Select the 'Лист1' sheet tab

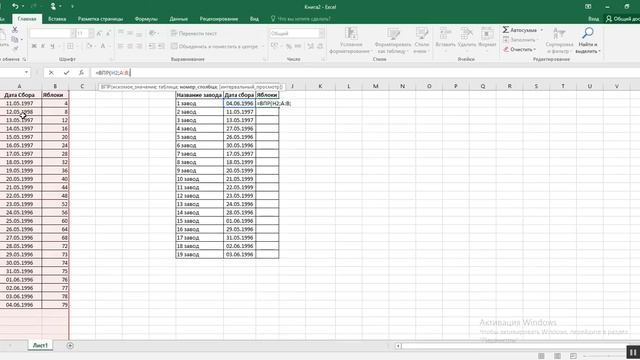point(40,345)
